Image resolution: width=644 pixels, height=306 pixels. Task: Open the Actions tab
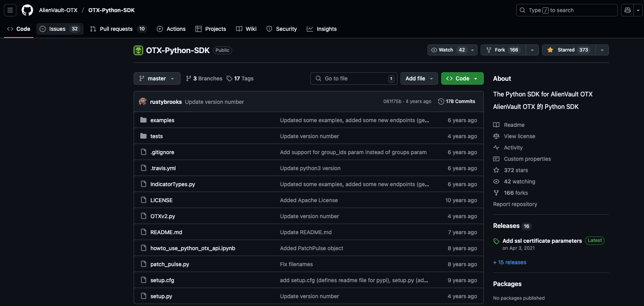[171, 29]
